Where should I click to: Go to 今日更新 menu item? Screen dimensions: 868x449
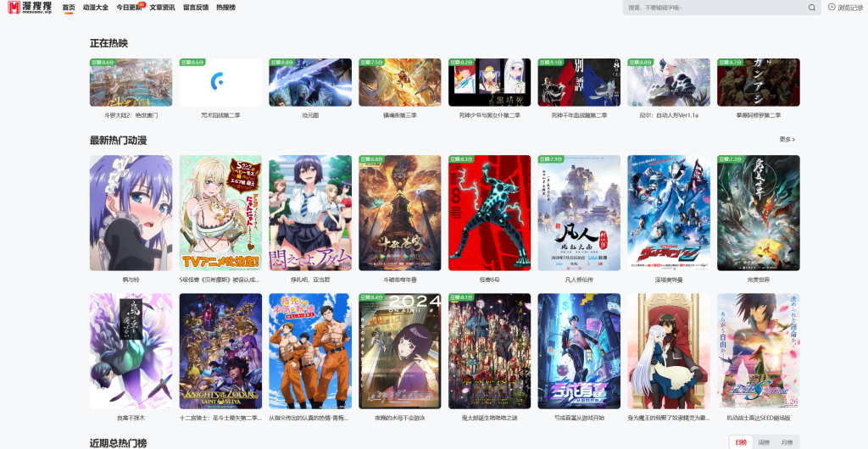pyautogui.click(x=129, y=8)
